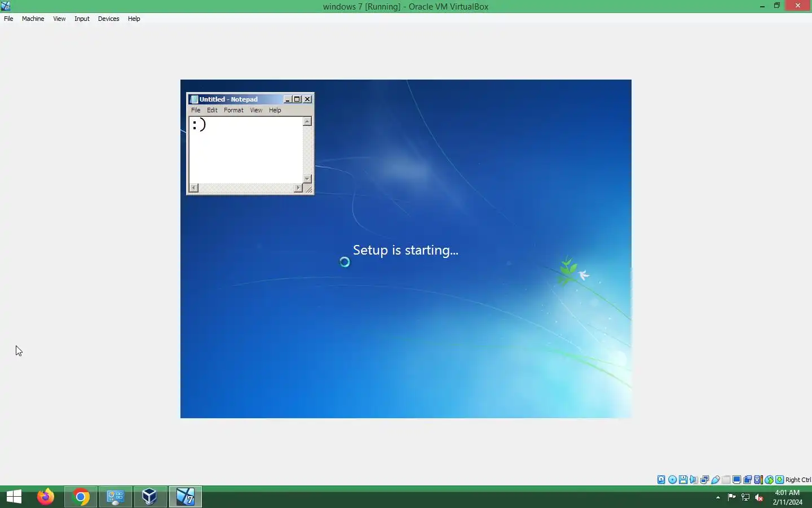Open VirtualBox Manager from the taskbar
The image size is (812, 508).
[150, 497]
